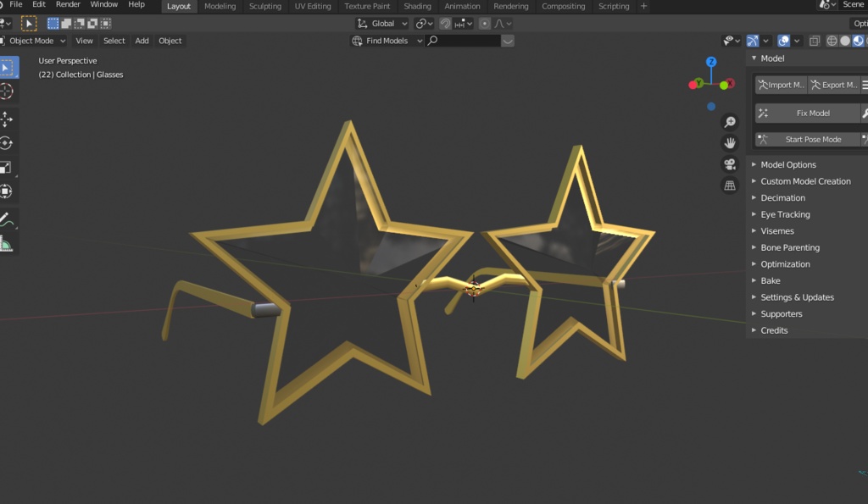Open the Object Mode dropdown
This screenshot has height=504, width=868.
point(34,40)
